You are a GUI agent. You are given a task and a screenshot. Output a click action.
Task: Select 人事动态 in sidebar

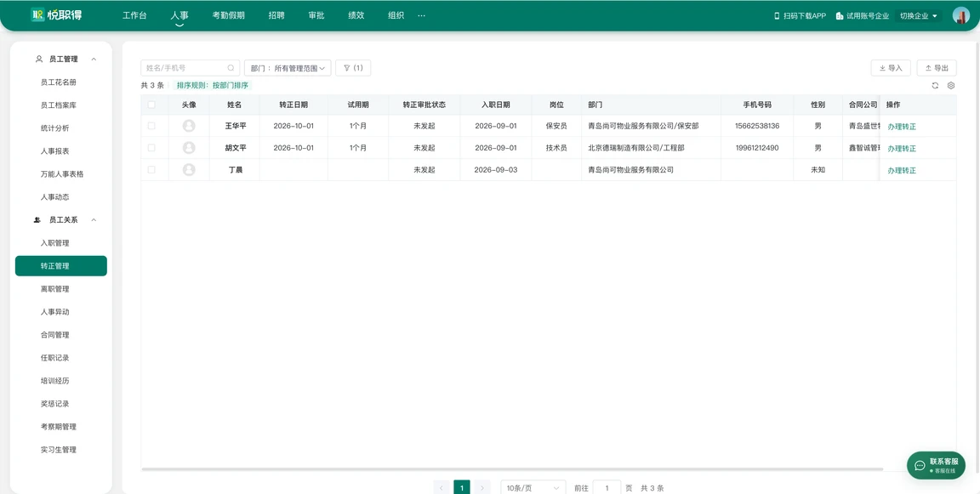coord(61,196)
